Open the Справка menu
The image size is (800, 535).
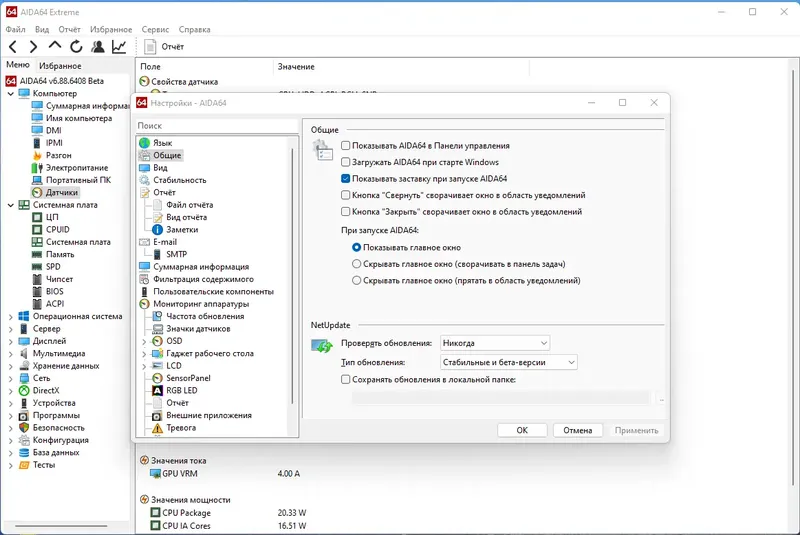click(x=194, y=30)
